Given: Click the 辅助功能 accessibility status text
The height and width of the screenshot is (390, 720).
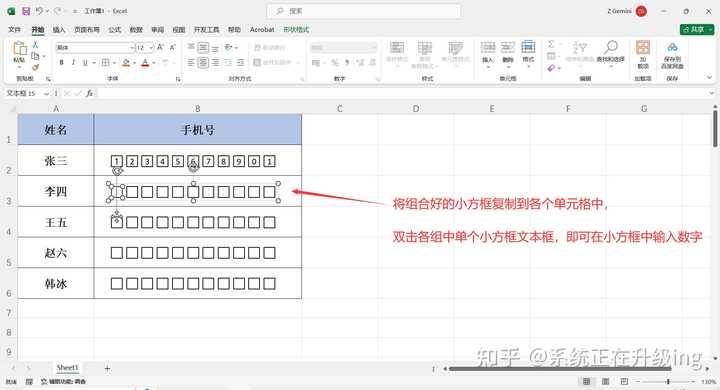Looking at the screenshot, I should pyautogui.click(x=63, y=381).
